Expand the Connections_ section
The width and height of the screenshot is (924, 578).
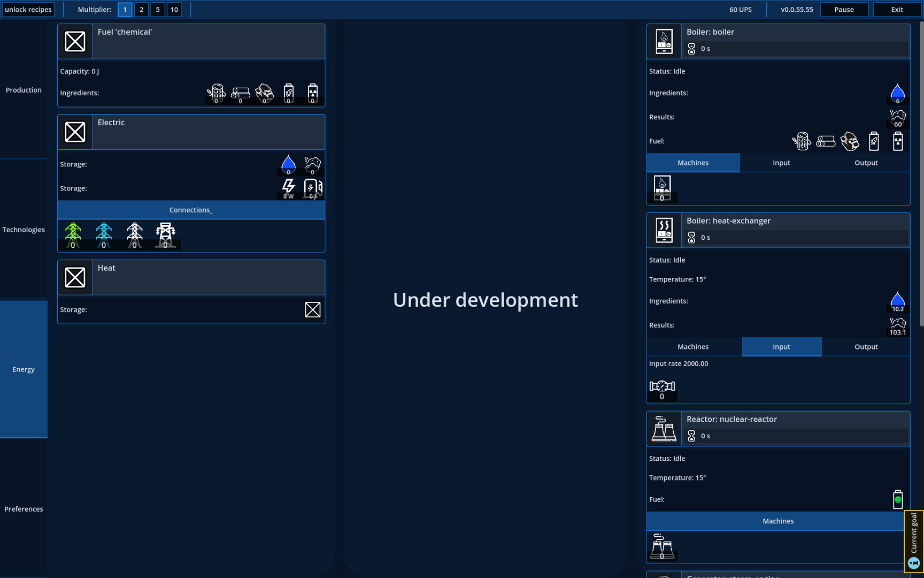click(x=190, y=210)
